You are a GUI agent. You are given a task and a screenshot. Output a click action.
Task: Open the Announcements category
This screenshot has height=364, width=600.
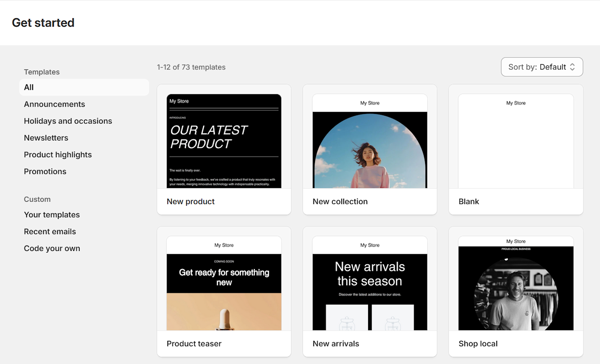pyautogui.click(x=54, y=104)
